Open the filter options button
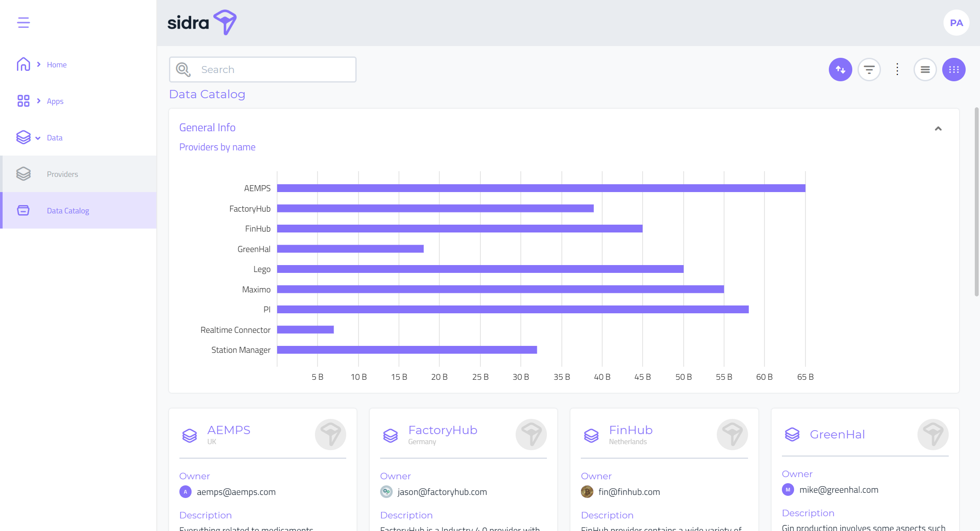The width and height of the screenshot is (980, 531). coord(869,70)
